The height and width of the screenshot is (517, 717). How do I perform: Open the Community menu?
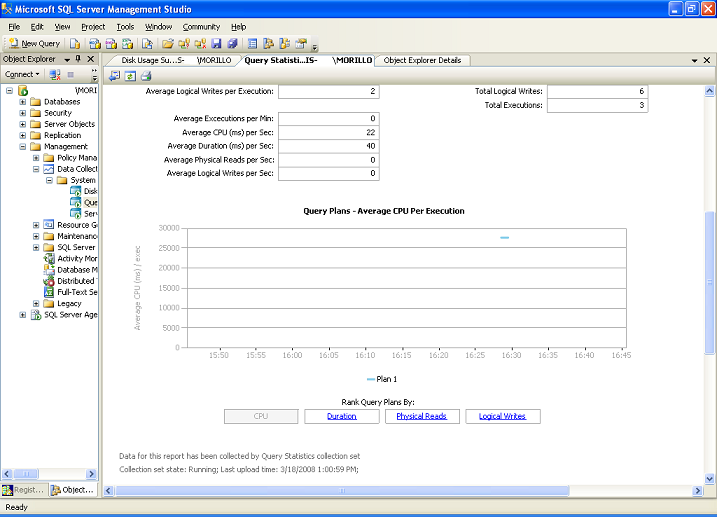[201, 27]
